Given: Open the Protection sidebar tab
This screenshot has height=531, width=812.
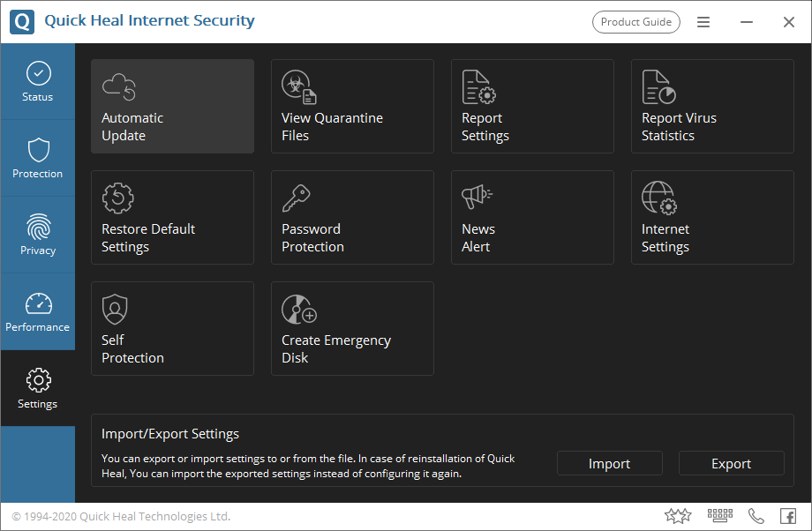Looking at the screenshot, I should click(38, 159).
